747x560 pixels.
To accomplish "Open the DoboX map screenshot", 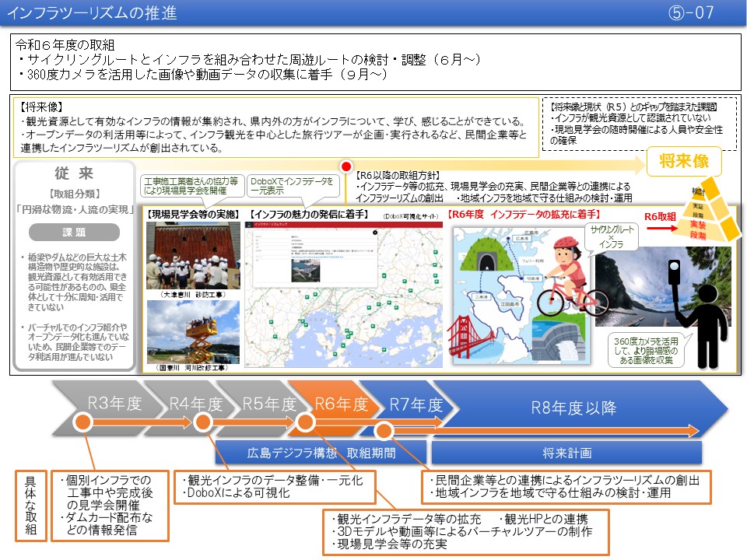I will click(x=344, y=297).
